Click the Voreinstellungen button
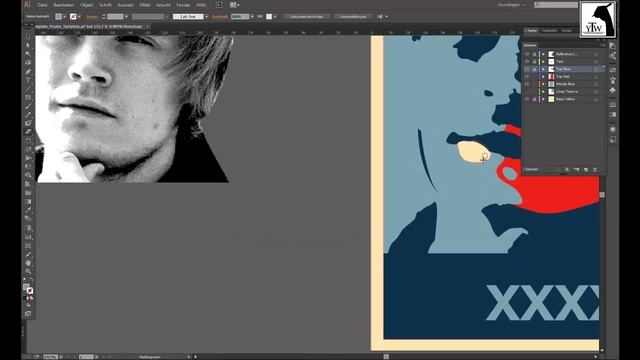The image size is (640, 360). click(353, 17)
